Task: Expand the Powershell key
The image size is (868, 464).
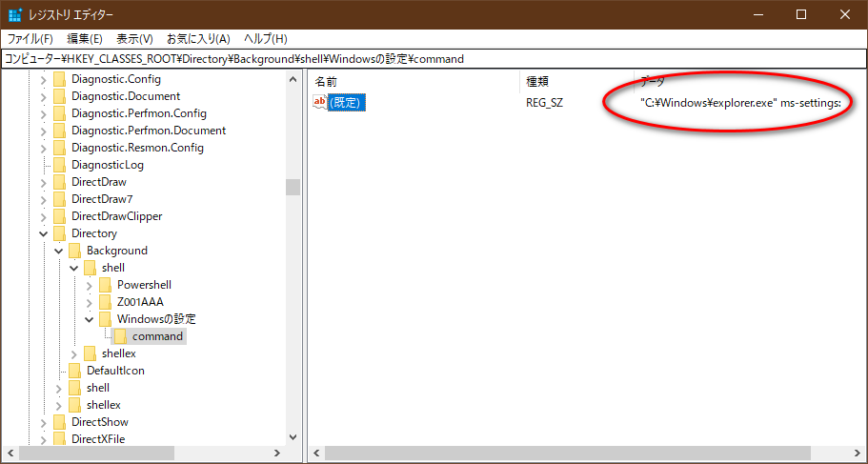Action: 90,285
